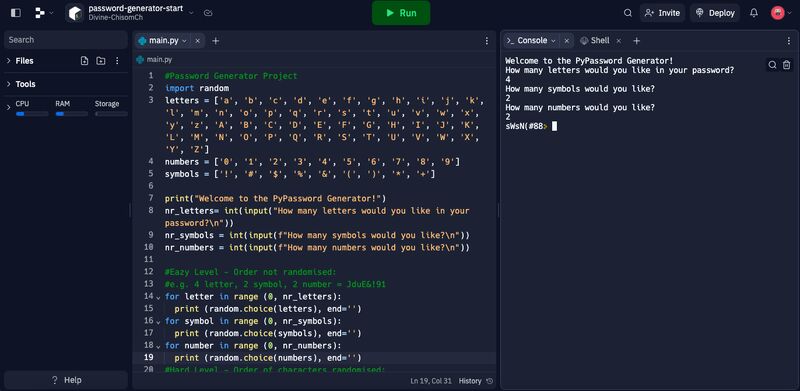Click the CPU usage bar
This screenshot has height=391, width=800.
coord(32,114)
